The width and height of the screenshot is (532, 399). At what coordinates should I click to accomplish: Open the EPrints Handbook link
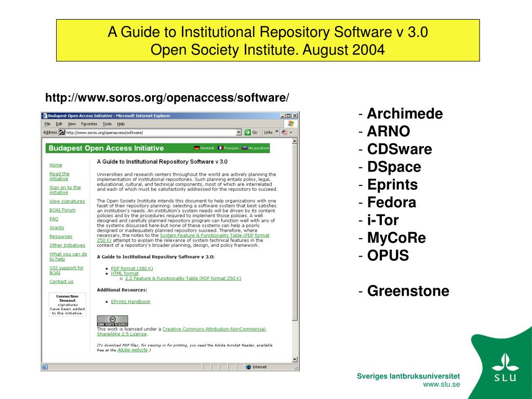130,302
